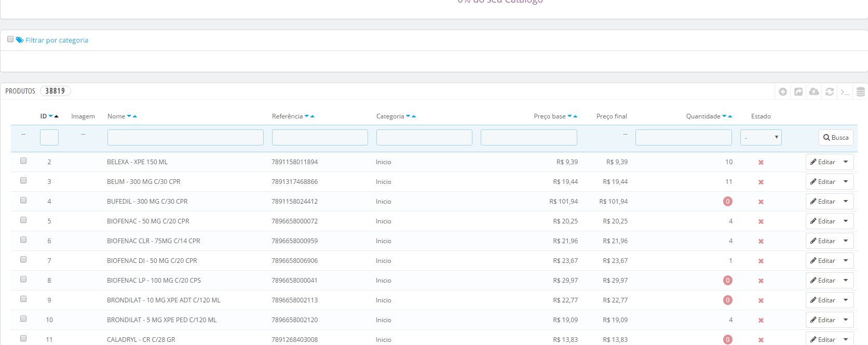Toggle status X icon for BIOFENAC LP - 100 MG
The image size is (868, 345).
point(761,281)
